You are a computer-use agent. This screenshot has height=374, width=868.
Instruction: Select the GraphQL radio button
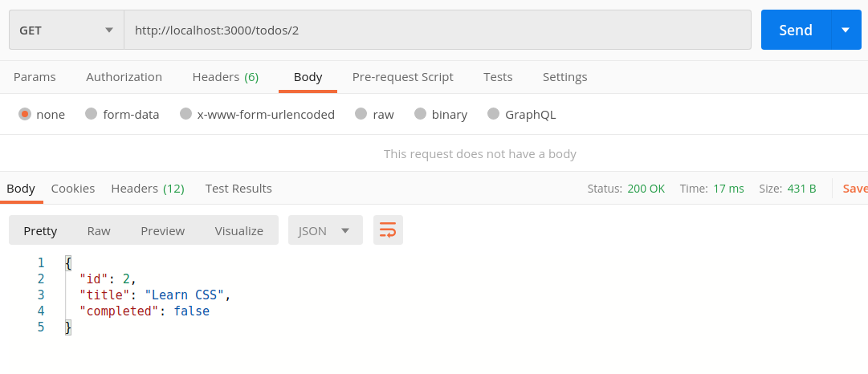(493, 114)
